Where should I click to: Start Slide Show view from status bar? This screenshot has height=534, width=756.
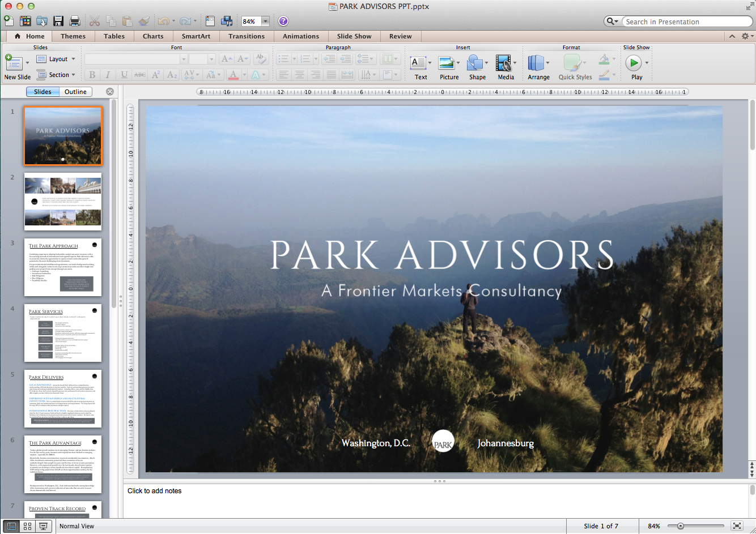[x=43, y=526]
